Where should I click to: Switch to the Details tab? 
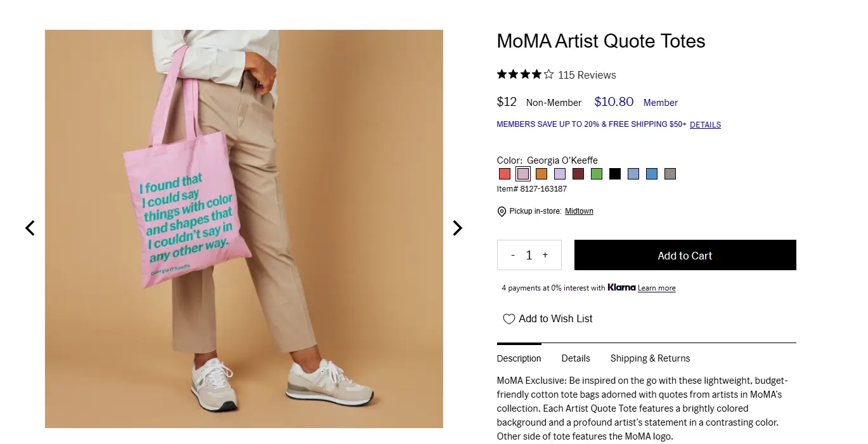coord(575,358)
